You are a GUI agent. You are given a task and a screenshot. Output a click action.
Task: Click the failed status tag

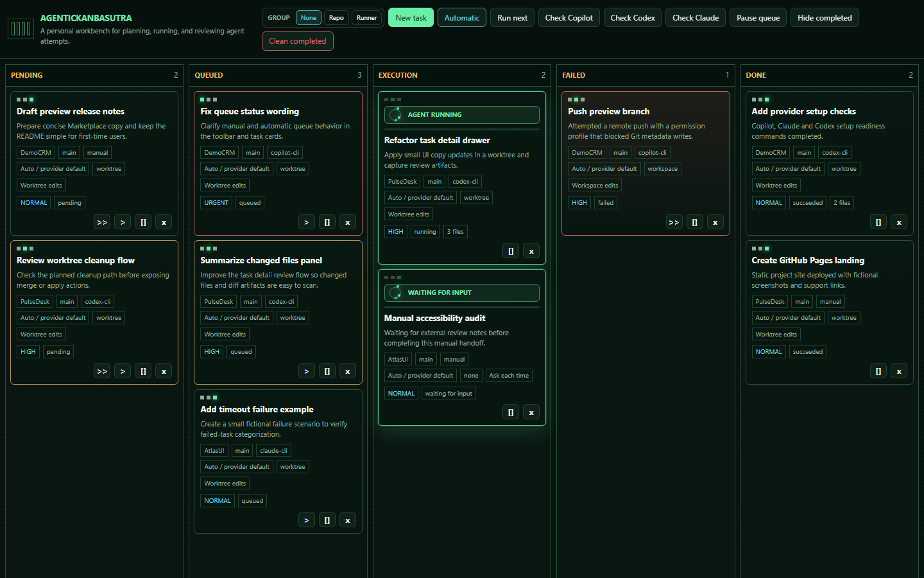click(606, 203)
